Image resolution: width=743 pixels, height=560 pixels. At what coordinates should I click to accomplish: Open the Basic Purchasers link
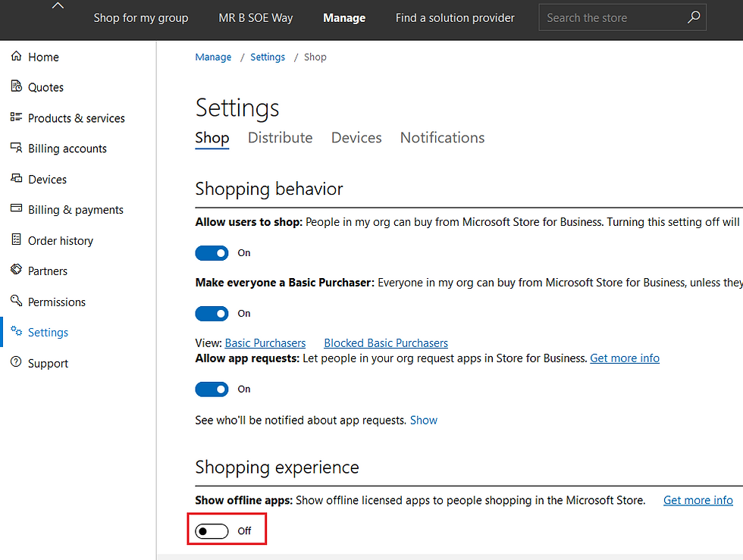click(265, 343)
